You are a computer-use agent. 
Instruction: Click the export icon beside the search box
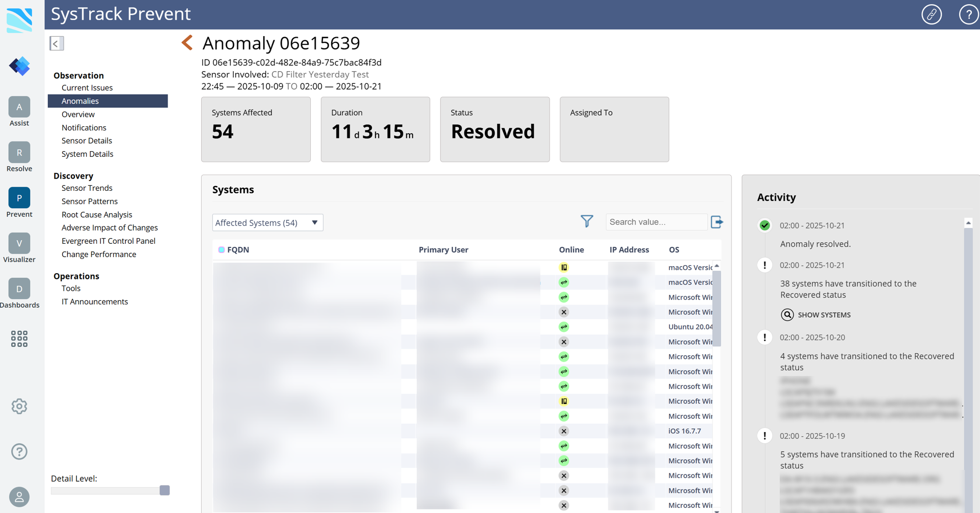[717, 222]
